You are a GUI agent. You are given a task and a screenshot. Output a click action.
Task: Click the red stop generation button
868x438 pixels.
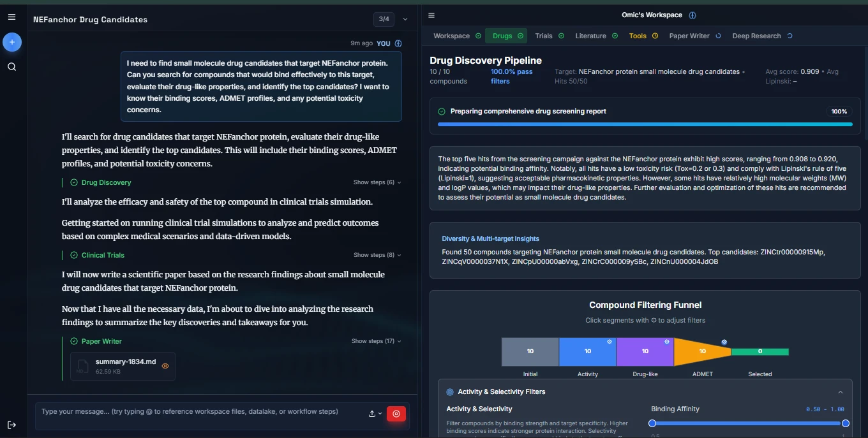[396, 414]
